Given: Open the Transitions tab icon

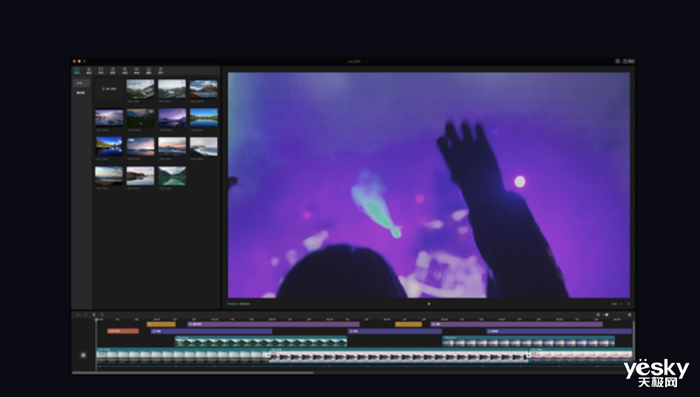Looking at the screenshot, I should tap(137, 71).
